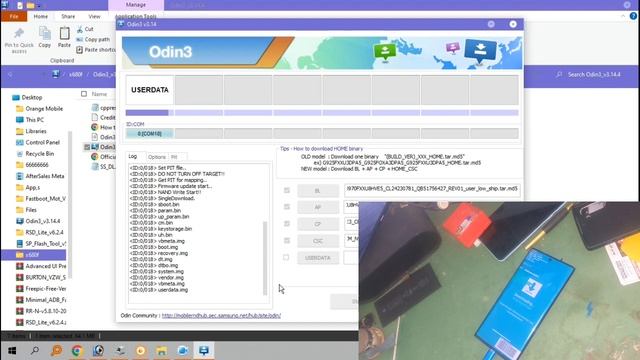640x360 pixels.
Task: Enable the USERDATA checkbox in Odin
Action: 286,257
